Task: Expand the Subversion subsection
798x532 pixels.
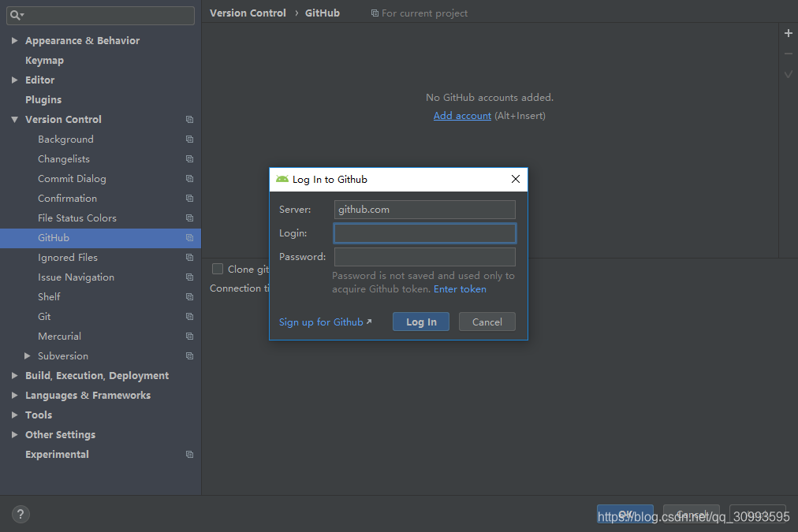Action: 28,356
